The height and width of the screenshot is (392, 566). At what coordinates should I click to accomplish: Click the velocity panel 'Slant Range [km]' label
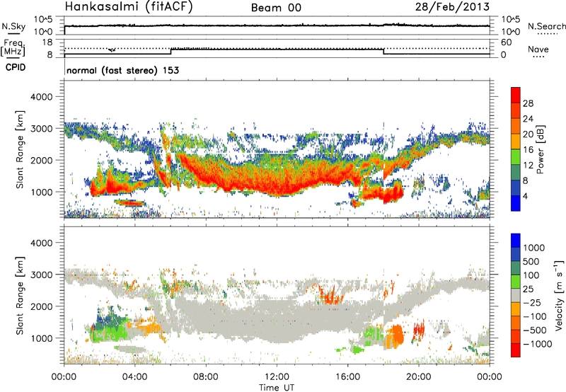point(20,295)
